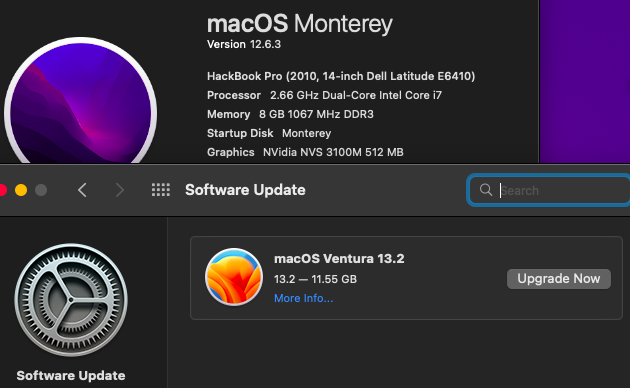Click the 13.2 — 11.55 GB size text
630x388 pixels.
pos(315,279)
